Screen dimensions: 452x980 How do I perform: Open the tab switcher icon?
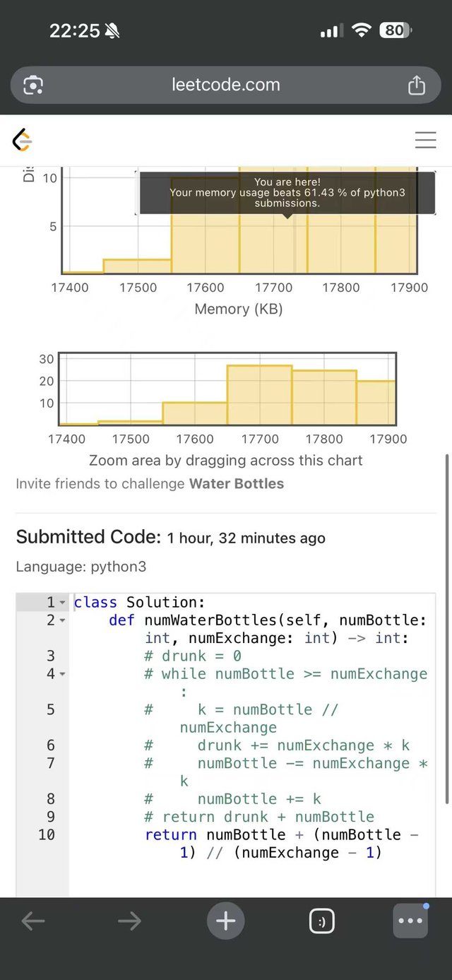pos(322,921)
